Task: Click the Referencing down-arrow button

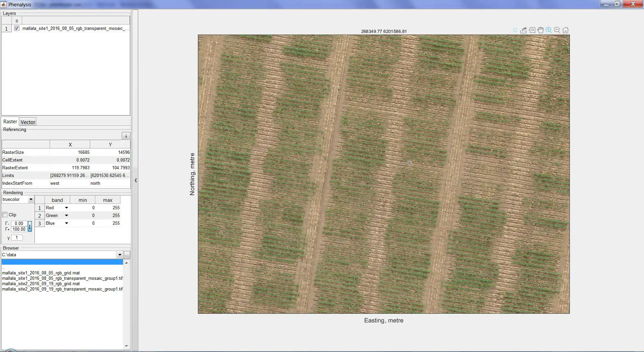Action: [126, 136]
